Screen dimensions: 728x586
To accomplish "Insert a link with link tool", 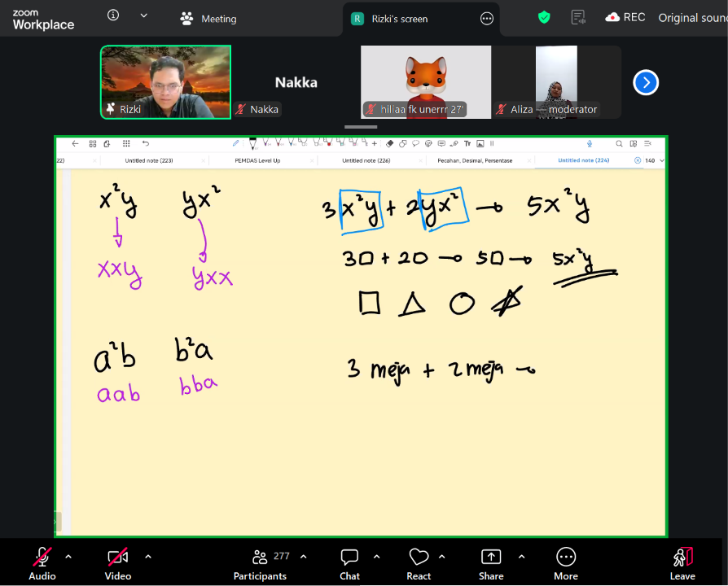I will [x=454, y=144].
